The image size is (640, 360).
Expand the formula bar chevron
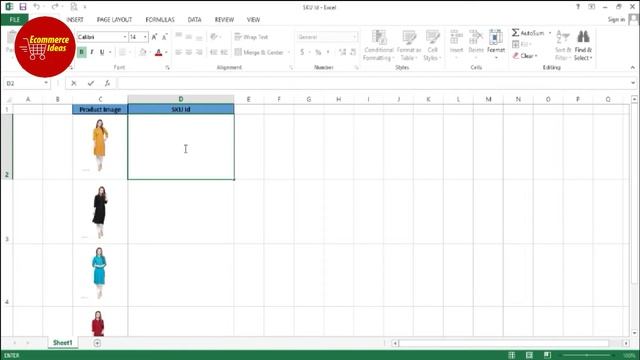pyautogui.click(x=633, y=83)
